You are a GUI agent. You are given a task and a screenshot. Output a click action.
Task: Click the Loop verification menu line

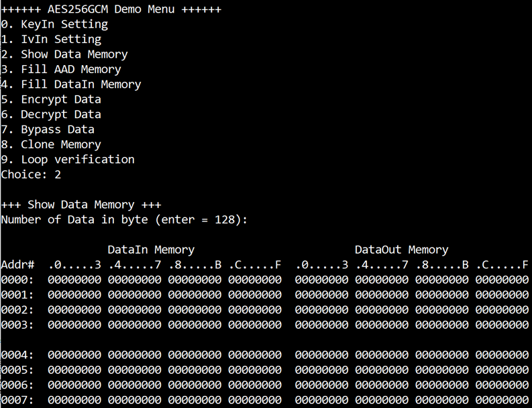pyautogui.click(x=68, y=159)
